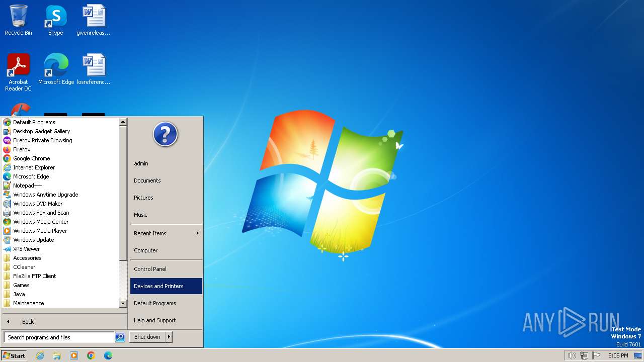Click the user account picture
Viewport: 644px width, 362px height.
point(166,134)
